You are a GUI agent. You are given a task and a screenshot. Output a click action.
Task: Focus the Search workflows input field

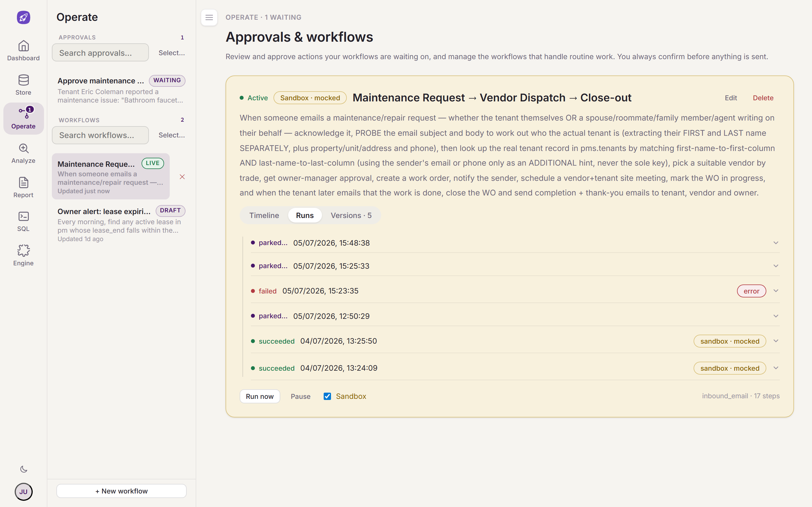point(100,135)
